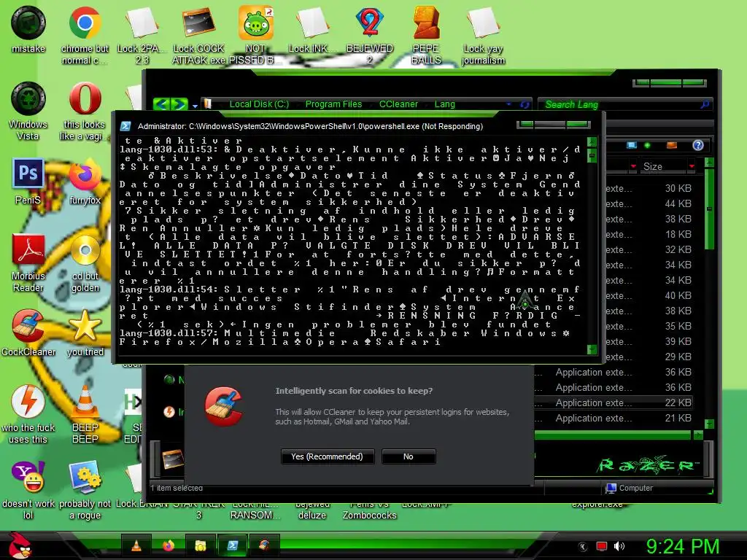Open the Size column filter dropdown
747x560 pixels.
[x=692, y=166]
